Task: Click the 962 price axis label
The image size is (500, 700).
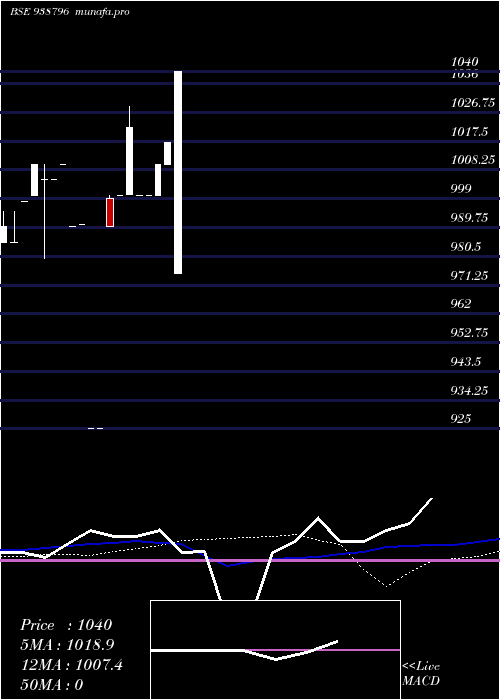Action: 461,304
